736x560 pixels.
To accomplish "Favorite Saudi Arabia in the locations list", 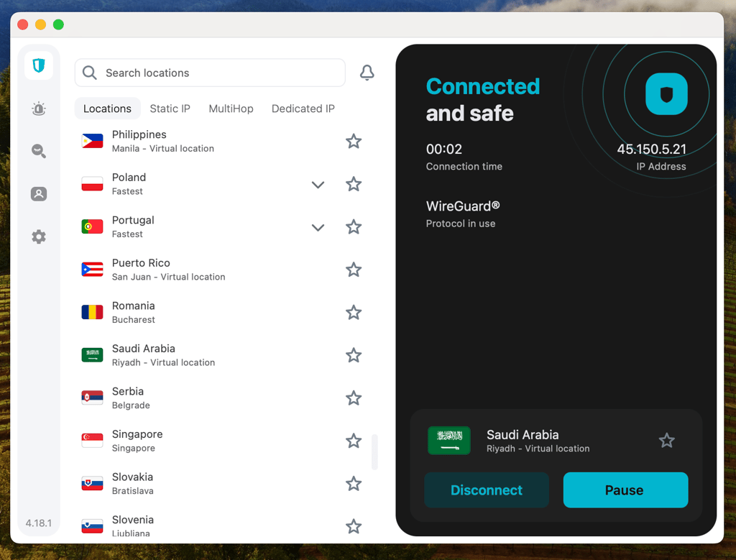I will pyautogui.click(x=354, y=355).
